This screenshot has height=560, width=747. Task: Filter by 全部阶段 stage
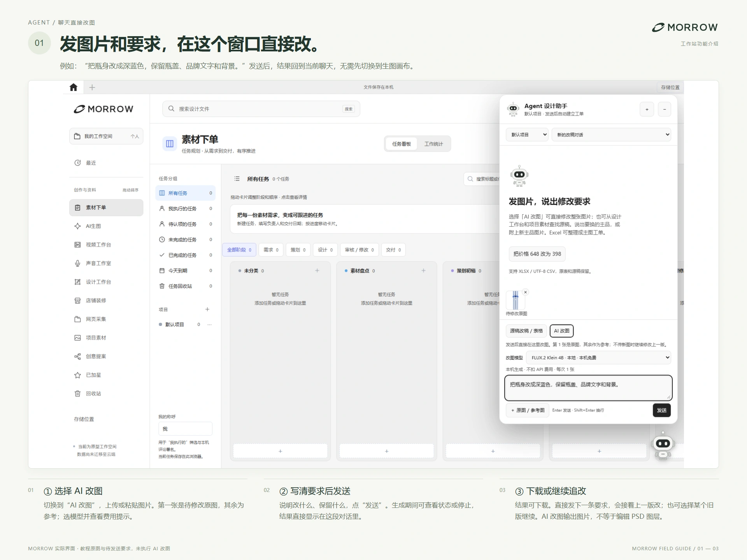click(239, 250)
